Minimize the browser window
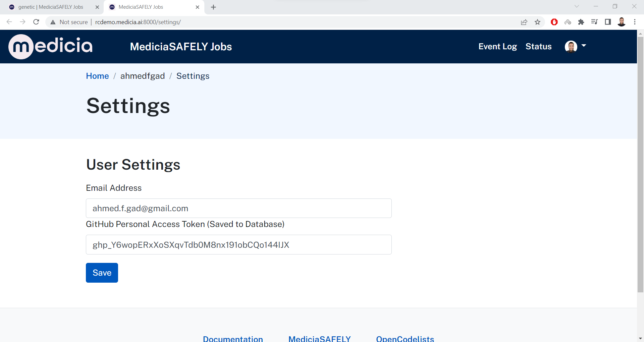This screenshot has width=644, height=342. coord(596,6)
